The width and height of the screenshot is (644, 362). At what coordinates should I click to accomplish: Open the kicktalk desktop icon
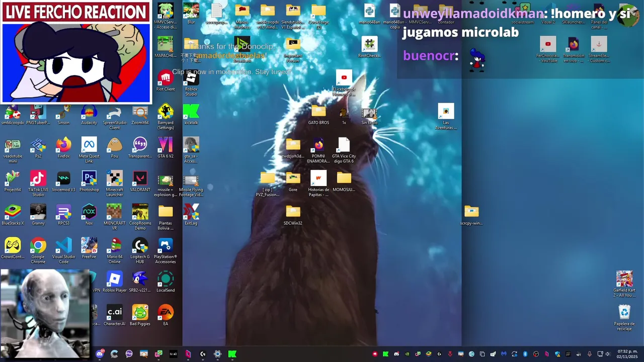[x=191, y=114]
